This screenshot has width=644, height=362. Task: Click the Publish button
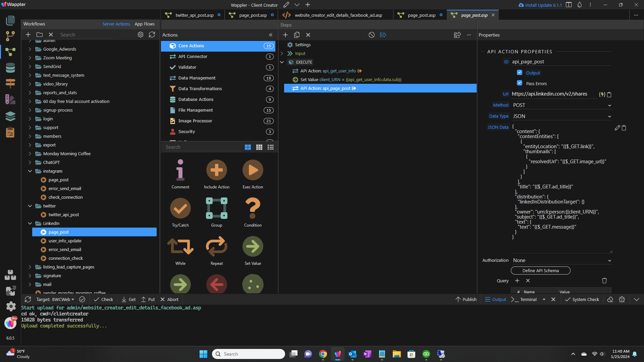(x=466, y=299)
